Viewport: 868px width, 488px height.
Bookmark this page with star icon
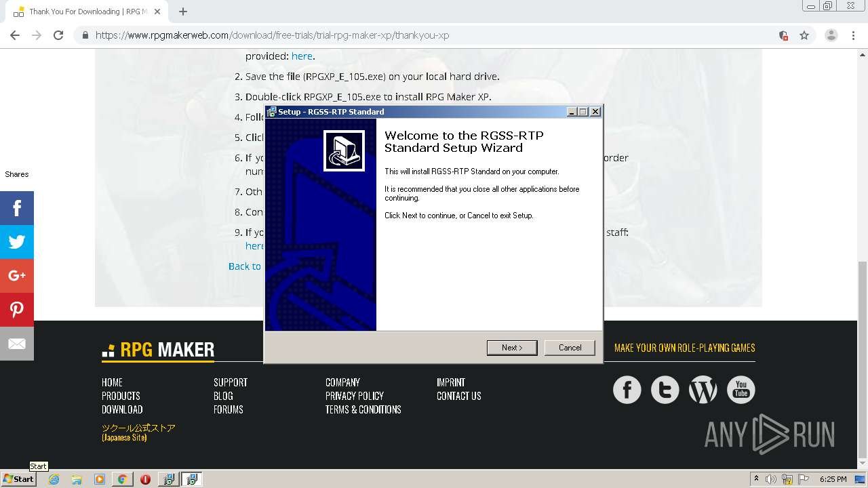coord(804,35)
